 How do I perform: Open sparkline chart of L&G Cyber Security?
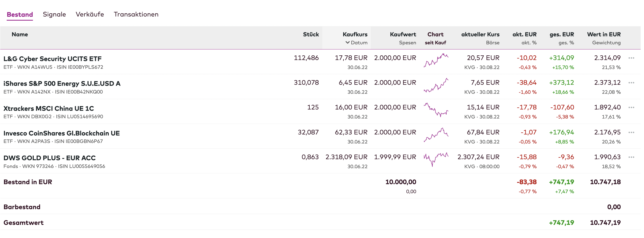click(x=436, y=61)
